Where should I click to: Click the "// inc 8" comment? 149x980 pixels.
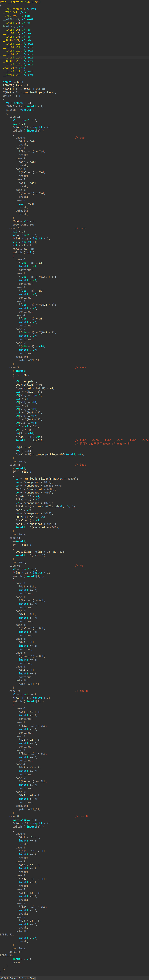click(81, 690)
